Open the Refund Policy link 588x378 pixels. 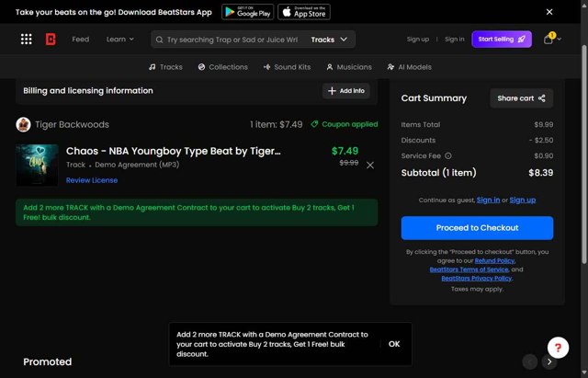[x=494, y=260]
